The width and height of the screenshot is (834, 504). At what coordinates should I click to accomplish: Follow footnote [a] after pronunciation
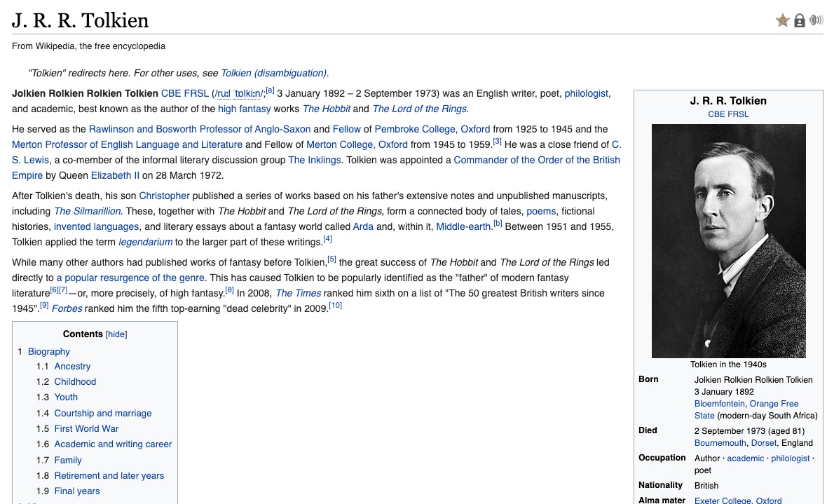tap(271, 90)
